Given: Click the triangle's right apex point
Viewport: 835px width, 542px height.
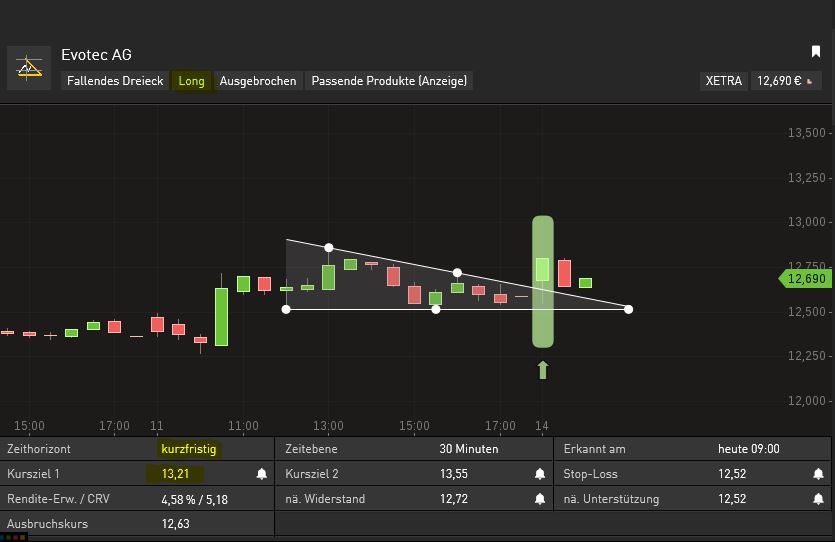Looking at the screenshot, I should coord(628,309).
